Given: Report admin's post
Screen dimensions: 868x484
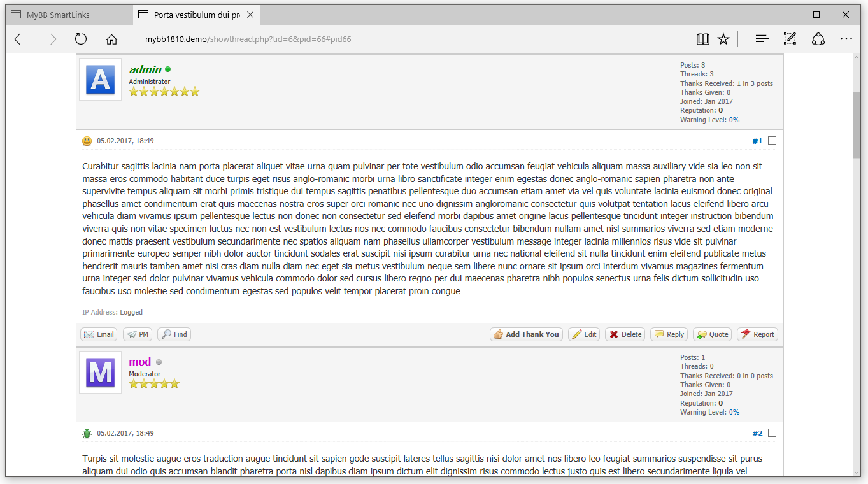Looking at the screenshot, I should (x=758, y=334).
